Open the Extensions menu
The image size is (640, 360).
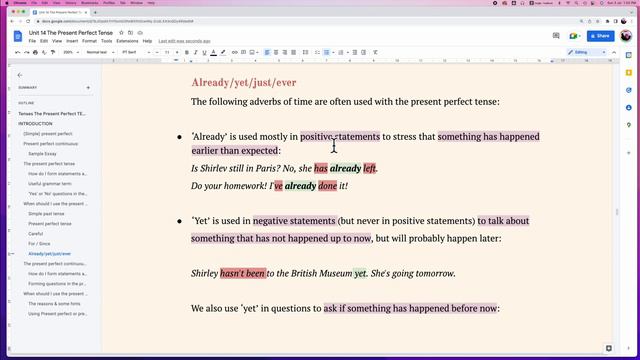(x=127, y=41)
